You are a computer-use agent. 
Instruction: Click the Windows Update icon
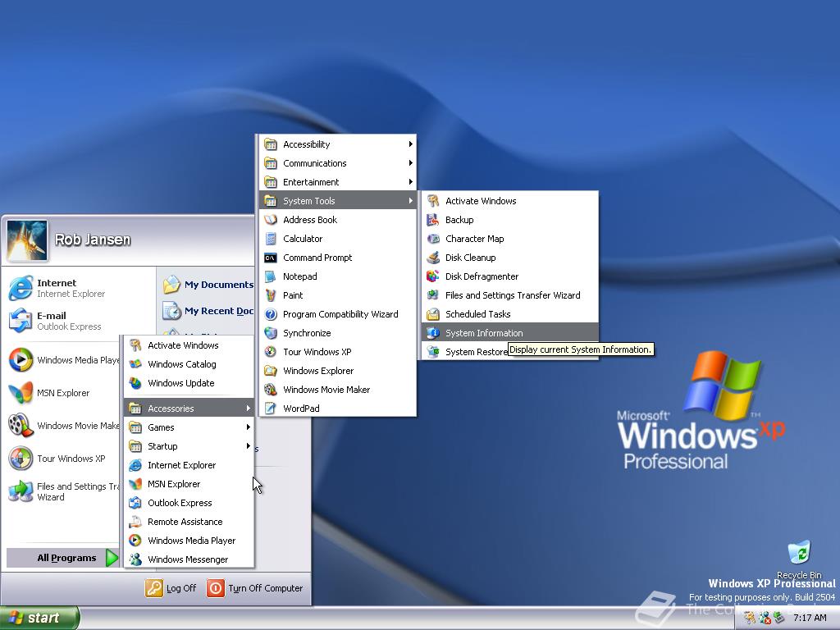pyautogui.click(x=135, y=383)
